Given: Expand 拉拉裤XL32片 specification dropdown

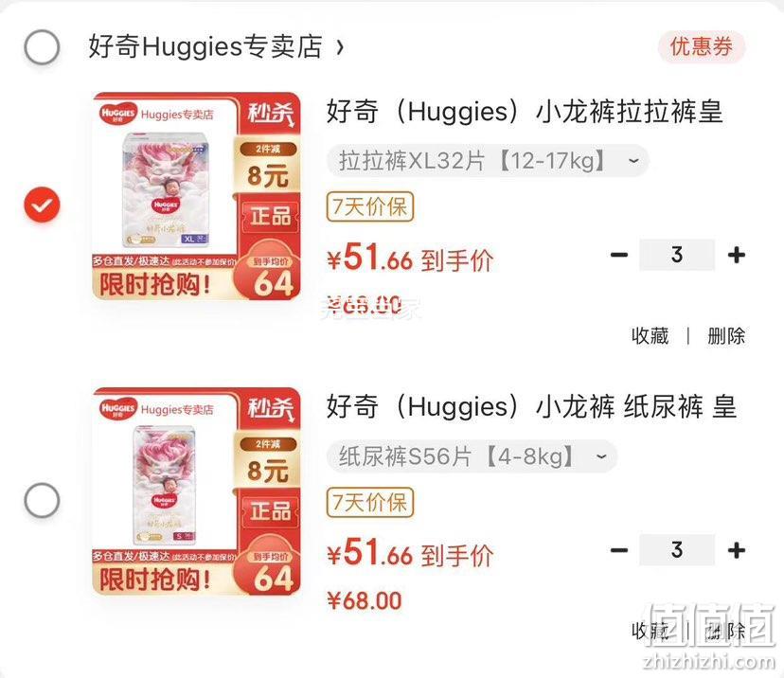Looking at the screenshot, I should coord(488,161).
